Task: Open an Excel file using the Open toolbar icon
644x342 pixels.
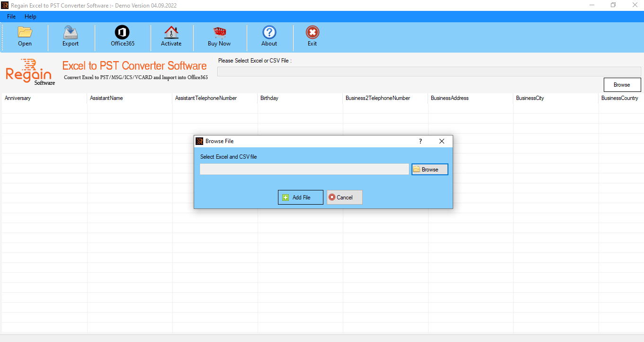Action: [25, 37]
